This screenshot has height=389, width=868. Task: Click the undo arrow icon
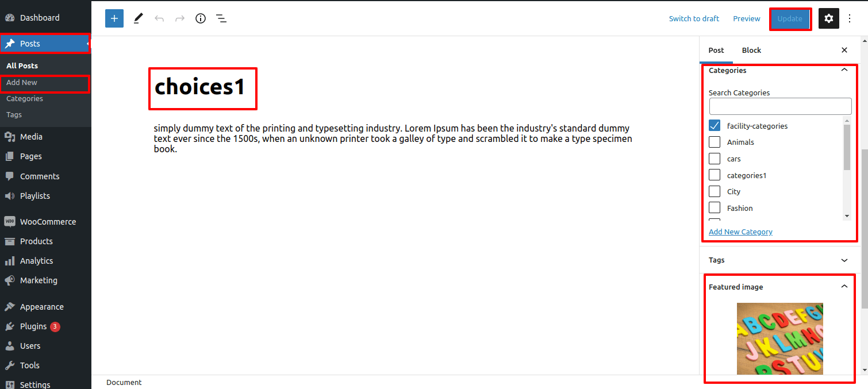(x=159, y=18)
